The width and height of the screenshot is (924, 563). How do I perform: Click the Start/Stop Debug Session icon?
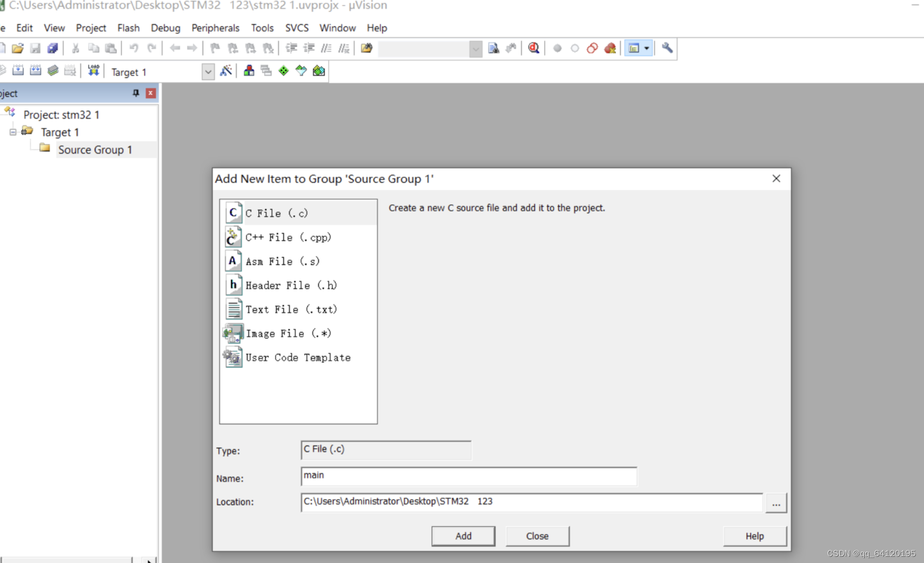coord(534,48)
